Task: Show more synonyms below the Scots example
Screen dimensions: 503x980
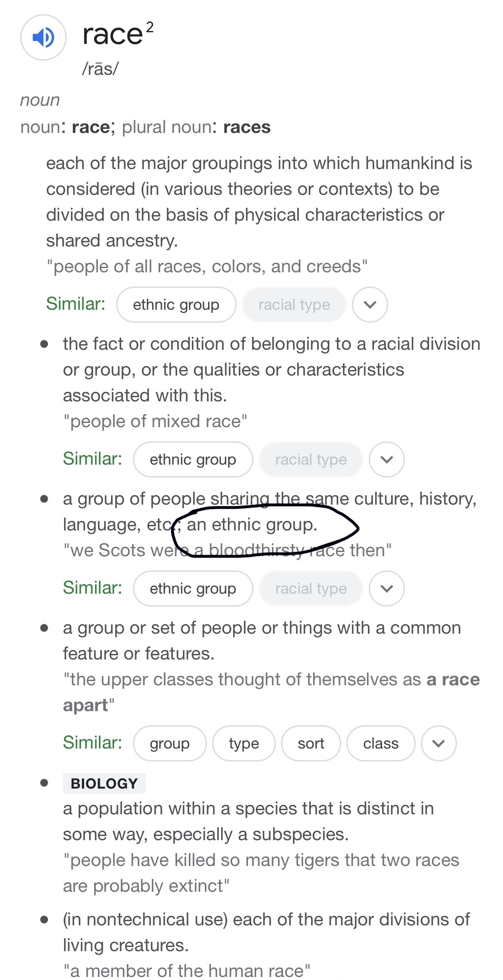Action: click(x=386, y=589)
